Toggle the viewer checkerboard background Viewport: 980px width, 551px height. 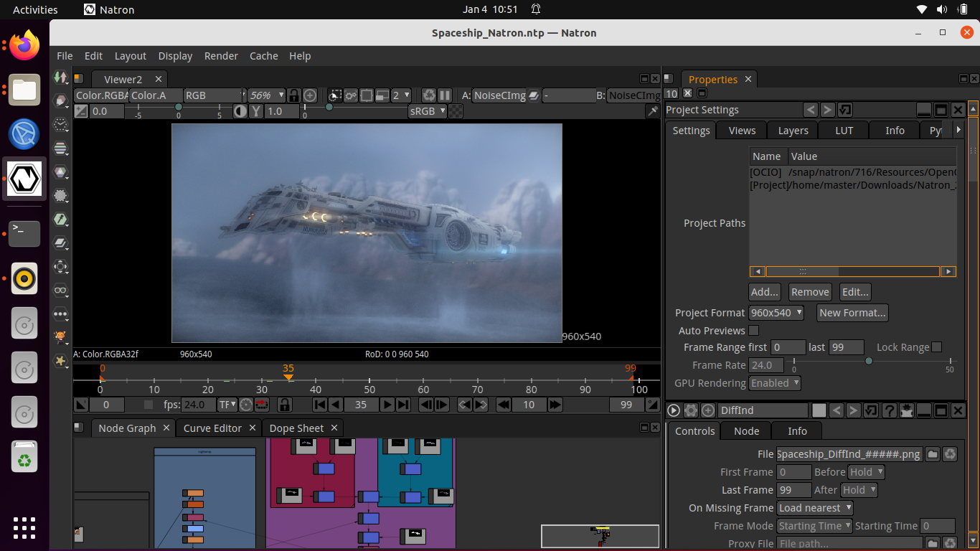(456, 111)
